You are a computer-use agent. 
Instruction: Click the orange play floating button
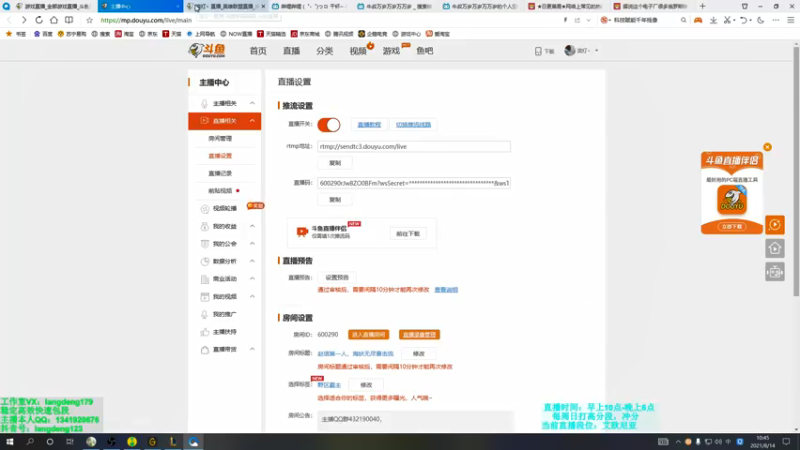pyautogui.click(x=774, y=224)
